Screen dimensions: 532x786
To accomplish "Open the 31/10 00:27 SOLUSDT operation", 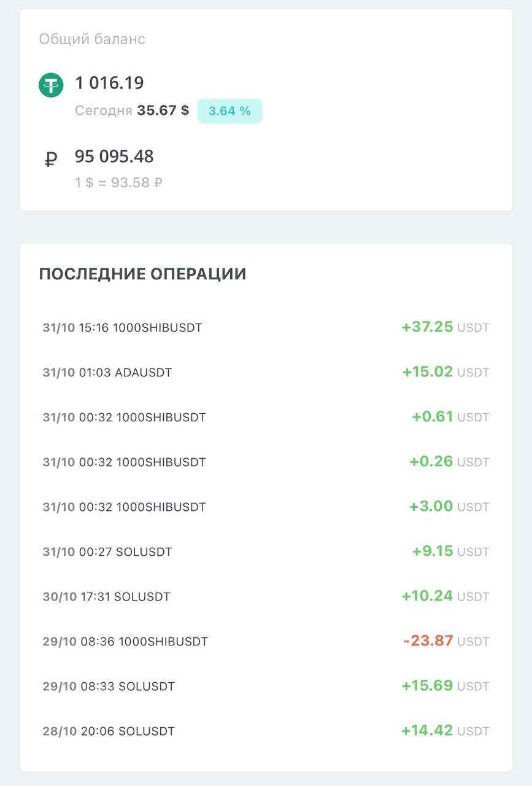I will [x=266, y=551].
